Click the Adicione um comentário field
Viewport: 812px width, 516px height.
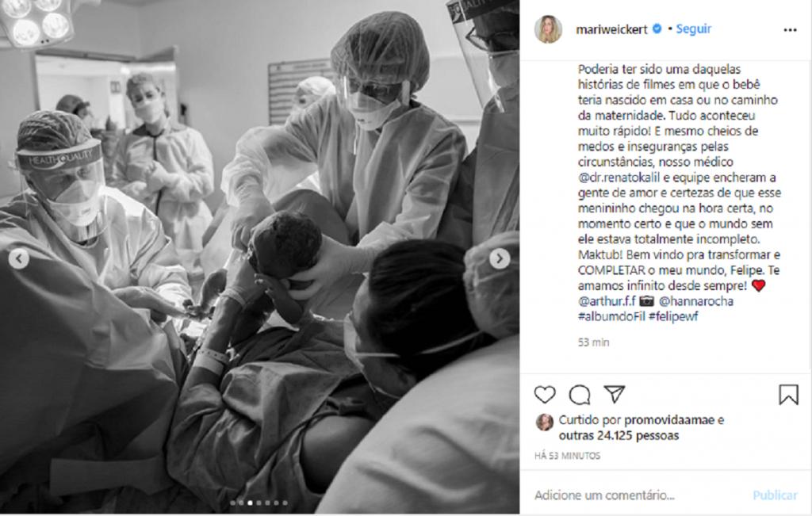tap(637, 495)
